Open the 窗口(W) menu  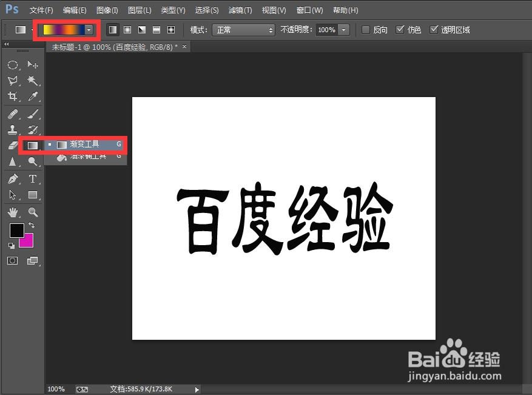coord(309,10)
